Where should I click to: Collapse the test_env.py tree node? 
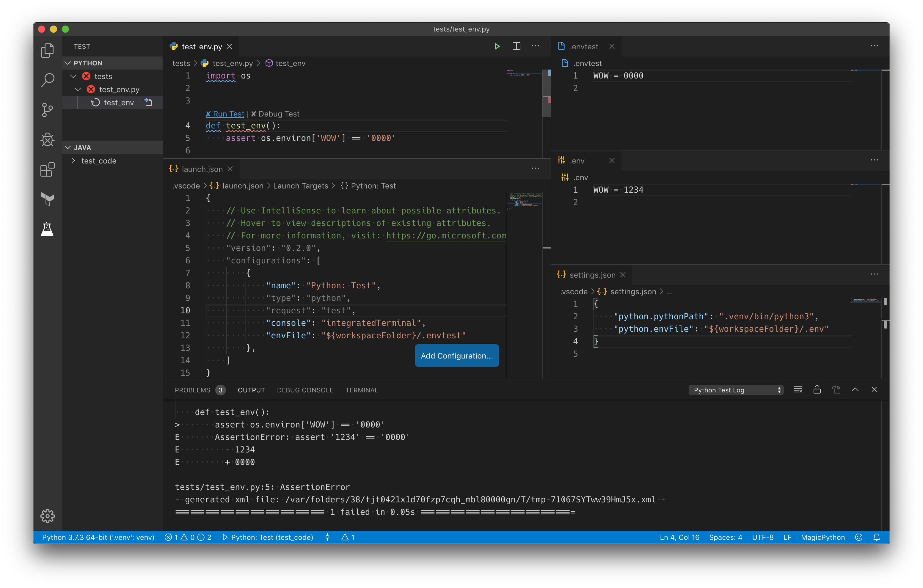click(78, 89)
